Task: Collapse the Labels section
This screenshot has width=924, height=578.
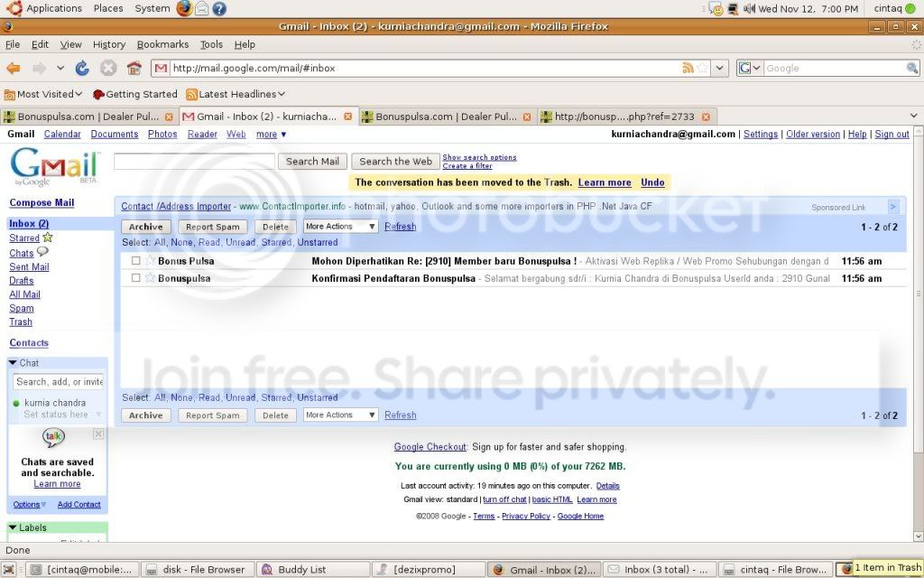Action: pyautogui.click(x=13, y=527)
